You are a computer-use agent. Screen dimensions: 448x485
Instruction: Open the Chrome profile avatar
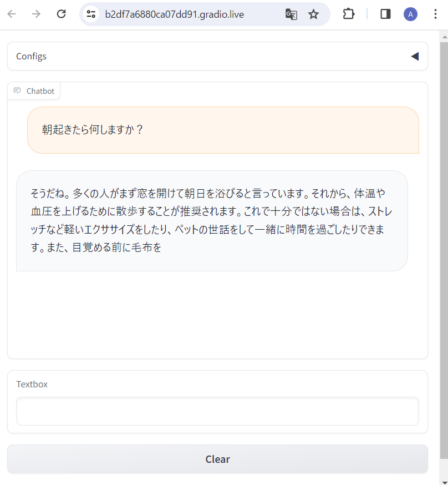point(410,14)
